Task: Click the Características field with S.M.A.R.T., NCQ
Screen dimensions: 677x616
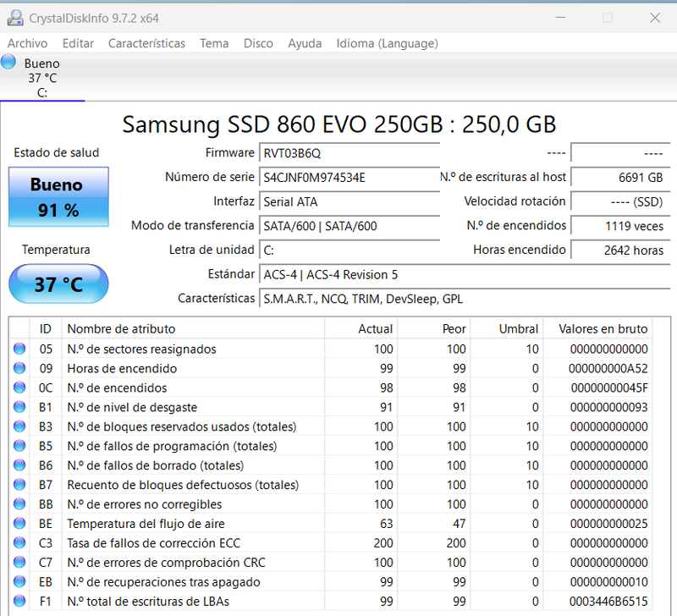Action: point(465,299)
